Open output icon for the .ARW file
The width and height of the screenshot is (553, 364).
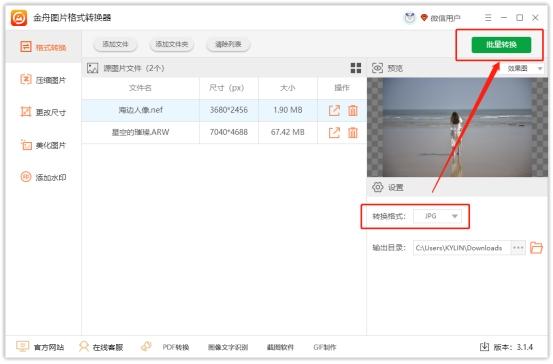(x=334, y=133)
